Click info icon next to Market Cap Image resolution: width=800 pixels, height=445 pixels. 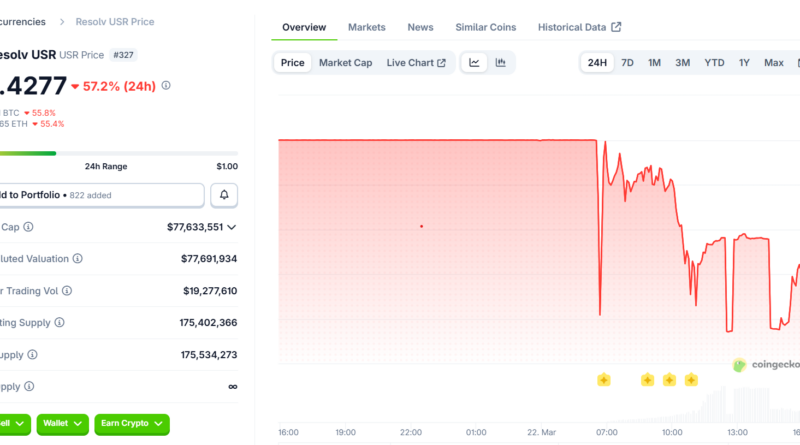[29, 227]
